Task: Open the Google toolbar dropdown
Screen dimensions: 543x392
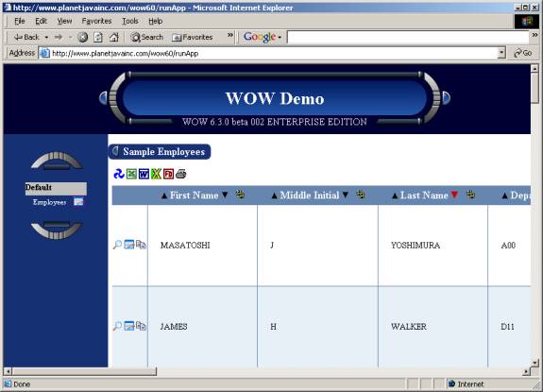Action: pos(280,37)
